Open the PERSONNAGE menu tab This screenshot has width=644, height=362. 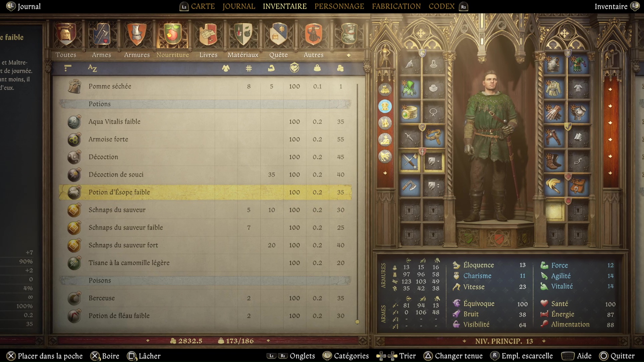coord(339,6)
